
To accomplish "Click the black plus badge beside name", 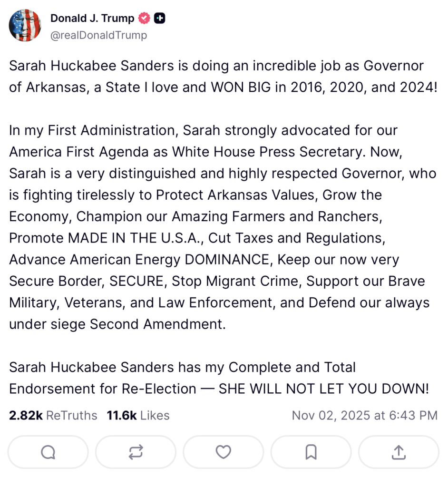I will click(160, 19).
